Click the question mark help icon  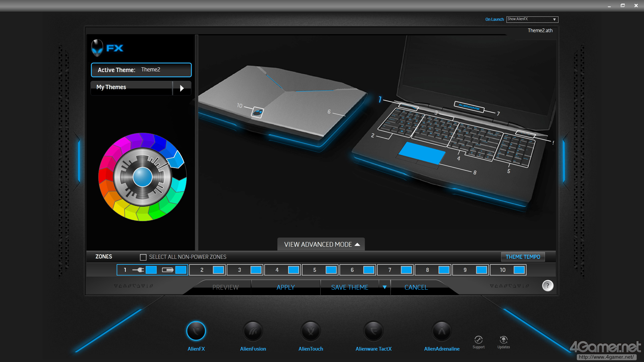coord(548,286)
